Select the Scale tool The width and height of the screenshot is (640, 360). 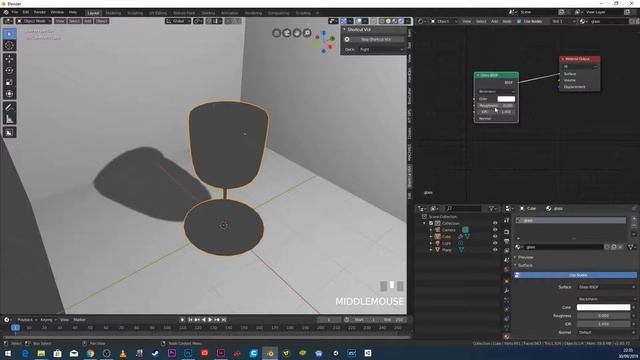9,82
